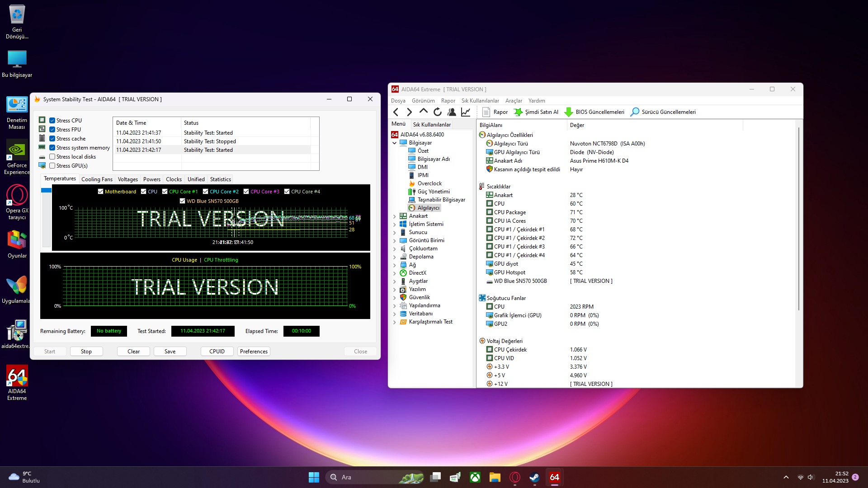The image size is (868, 488).
Task: Expand Sunucu tree node
Action: tap(394, 233)
